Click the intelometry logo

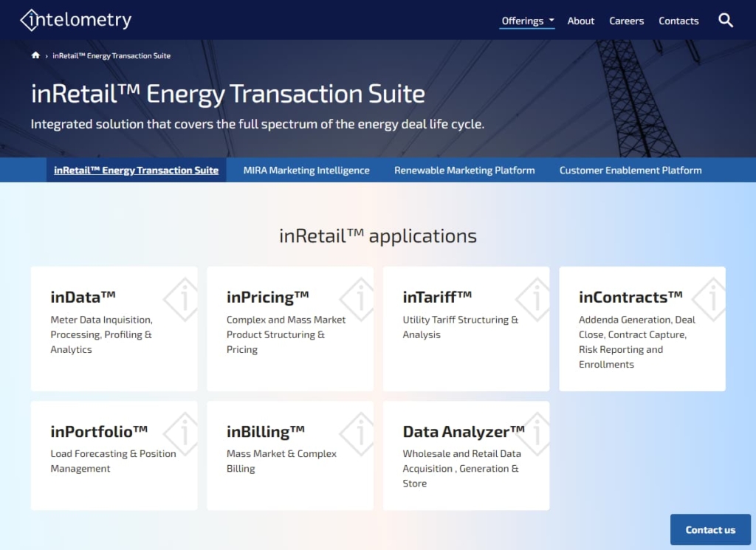76,20
